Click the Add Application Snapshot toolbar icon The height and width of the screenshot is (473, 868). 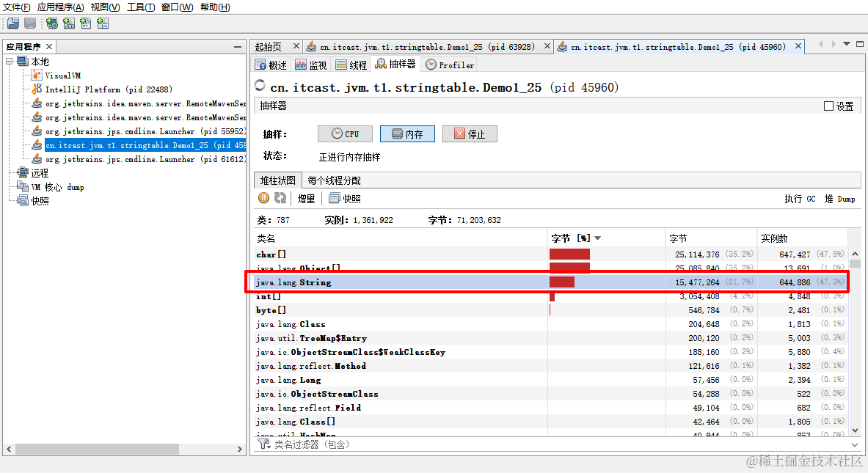click(103, 23)
